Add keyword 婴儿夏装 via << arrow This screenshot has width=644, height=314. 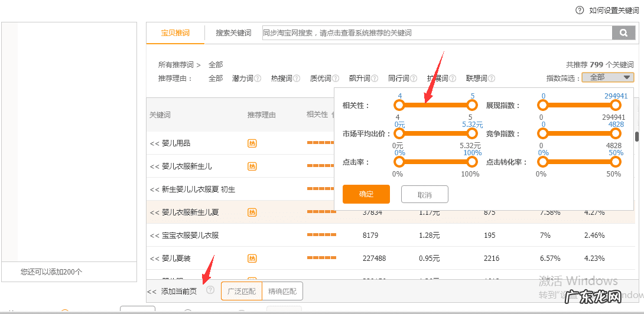point(154,258)
